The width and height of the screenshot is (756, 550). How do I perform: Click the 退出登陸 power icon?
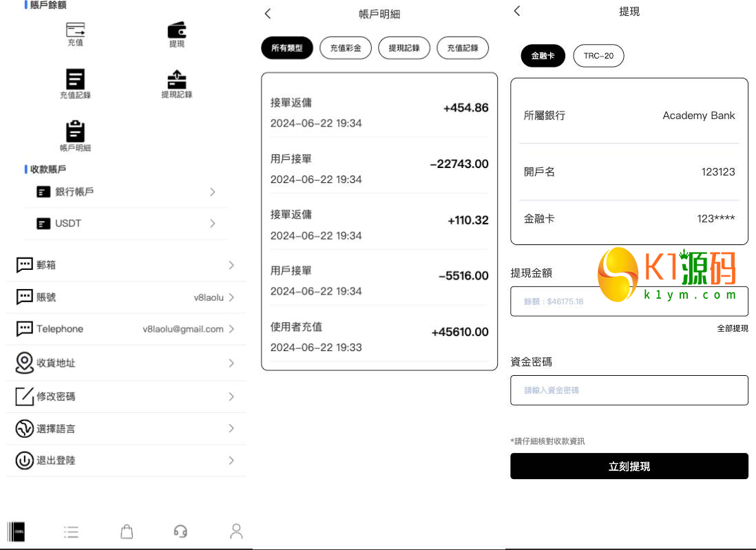(25, 461)
